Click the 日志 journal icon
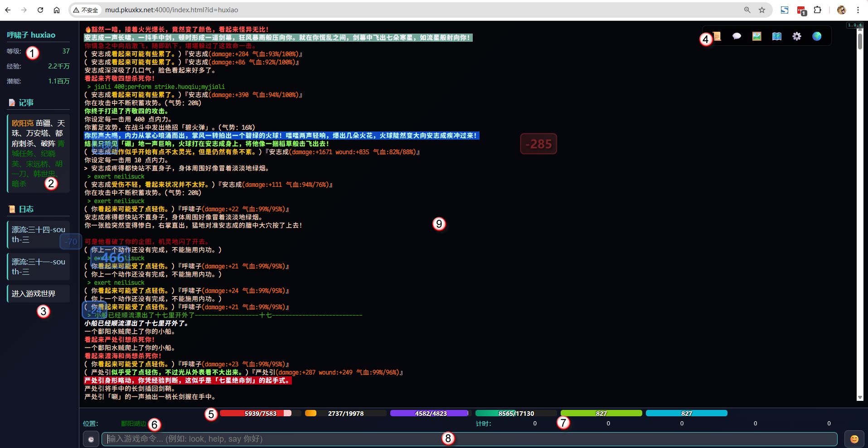This screenshot has width=868, height=448. tap(12, 209)
